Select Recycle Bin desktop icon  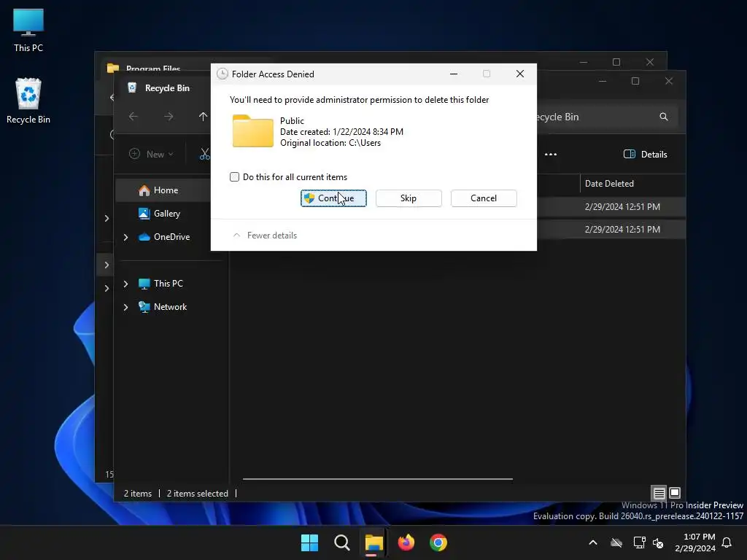pos(28,101)
